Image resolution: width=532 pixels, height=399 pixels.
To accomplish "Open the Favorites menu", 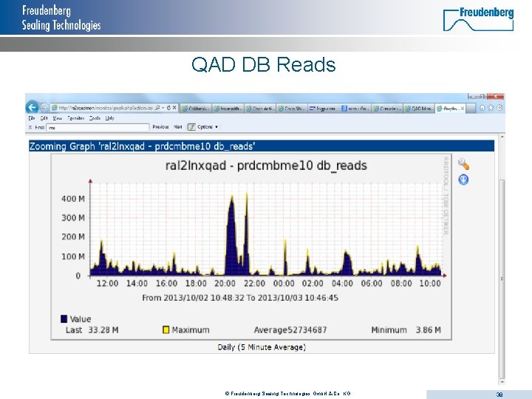I will [x=75, y=118].
